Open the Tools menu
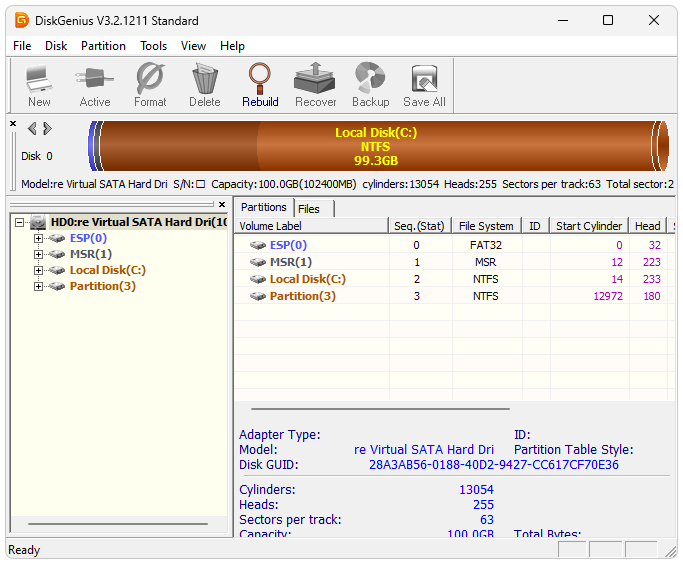683x564 pixels. (153, 46)
